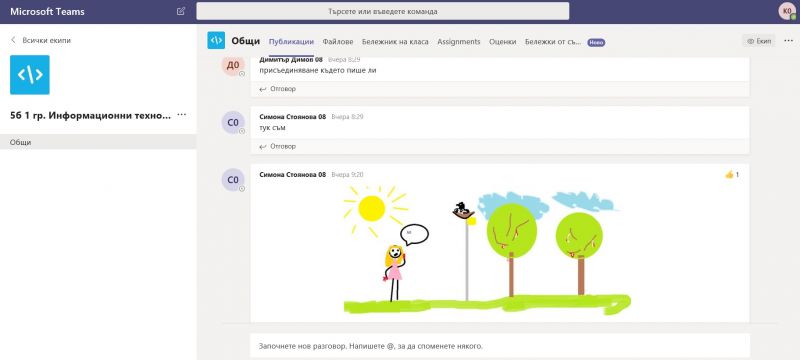Click Симона Стоянова's avatar next to тук съм

(x=233, y=122)
